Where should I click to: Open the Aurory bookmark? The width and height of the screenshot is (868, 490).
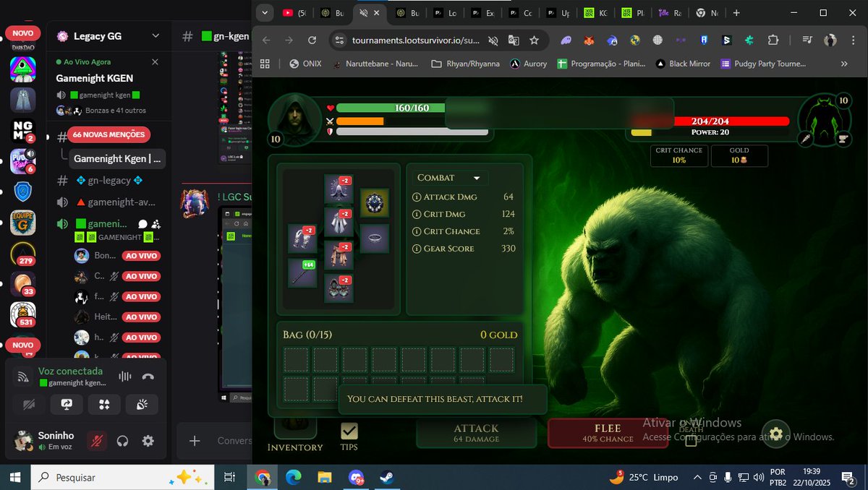tap(528, 64)
